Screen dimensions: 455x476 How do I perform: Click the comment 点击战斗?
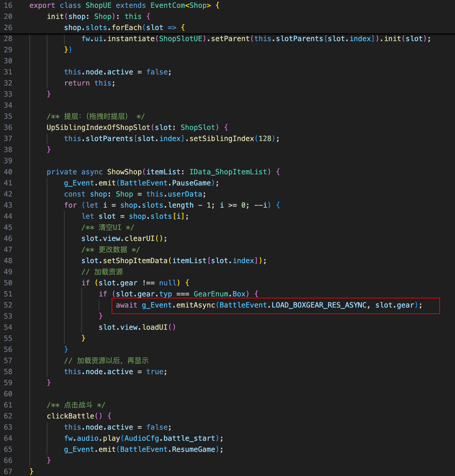coord(76,405)
